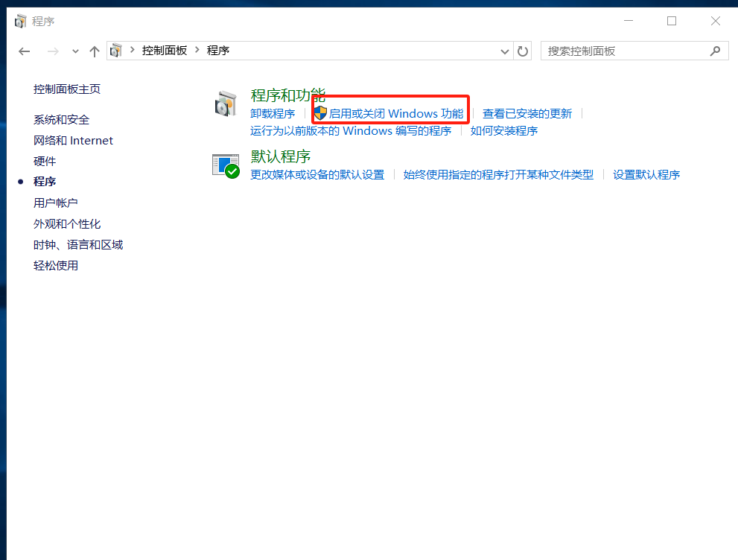Select 网络和 Internet in the sidebar
The width and height of the screenshot is (738, 560).
pyautogui.click(x=73, y=140)
